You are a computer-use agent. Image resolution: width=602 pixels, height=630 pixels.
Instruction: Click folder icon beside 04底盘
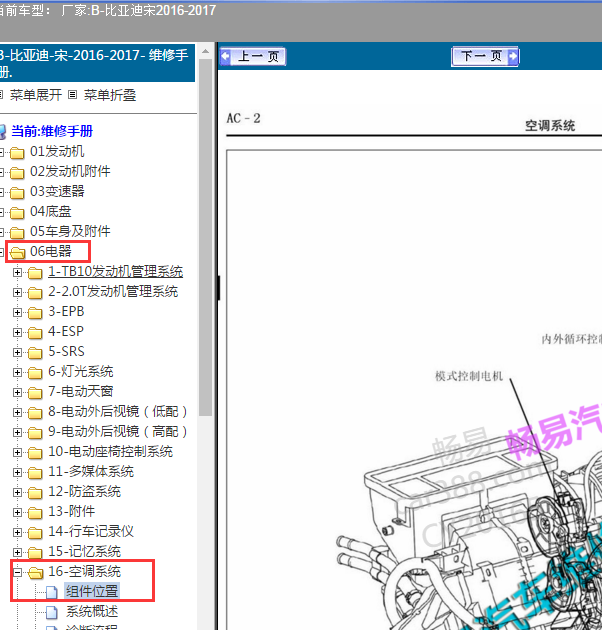(x=17, y=213)
